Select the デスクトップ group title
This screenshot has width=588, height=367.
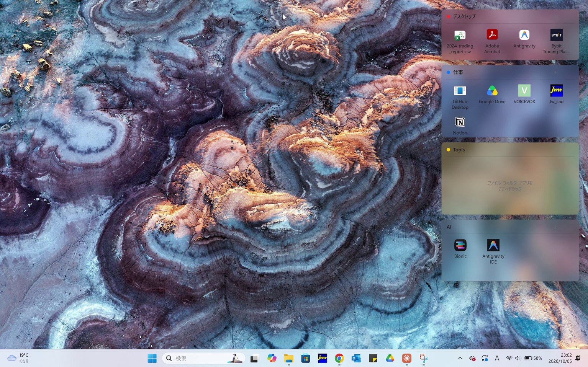click(464, 16)
